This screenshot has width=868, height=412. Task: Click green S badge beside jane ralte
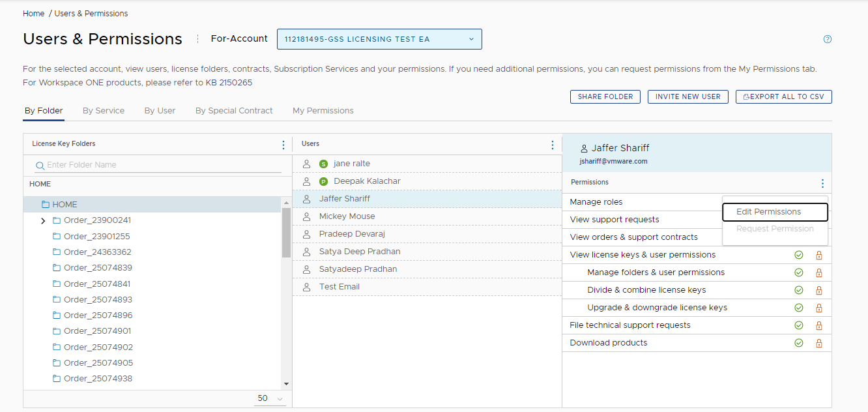coord(323,164)
